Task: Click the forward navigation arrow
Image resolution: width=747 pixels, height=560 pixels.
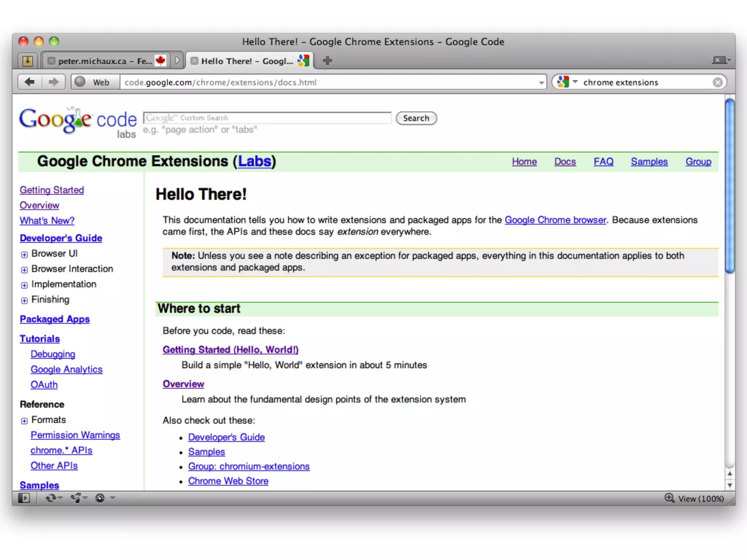Action: click(53, 82)
